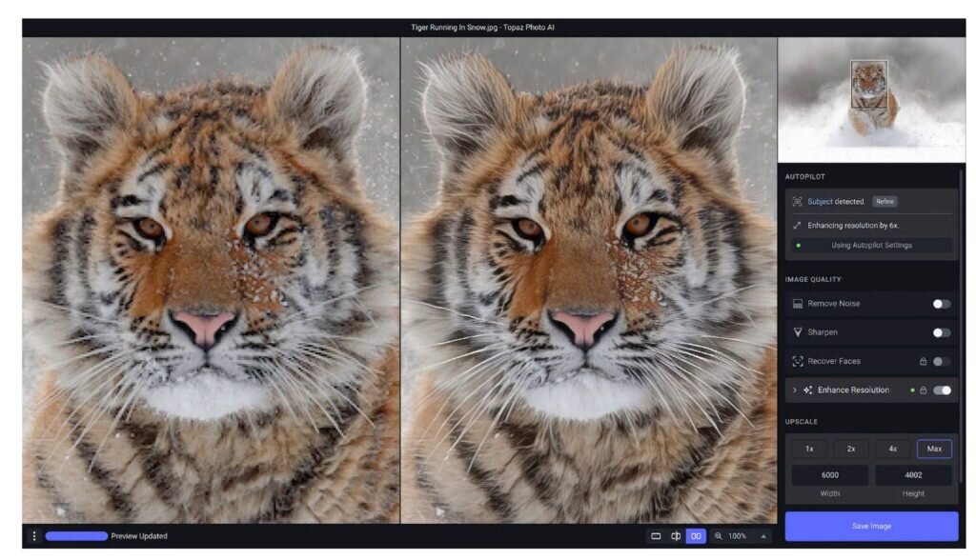
Task: Enable the Sharpen switch
Action: click(x=942, y=332)
